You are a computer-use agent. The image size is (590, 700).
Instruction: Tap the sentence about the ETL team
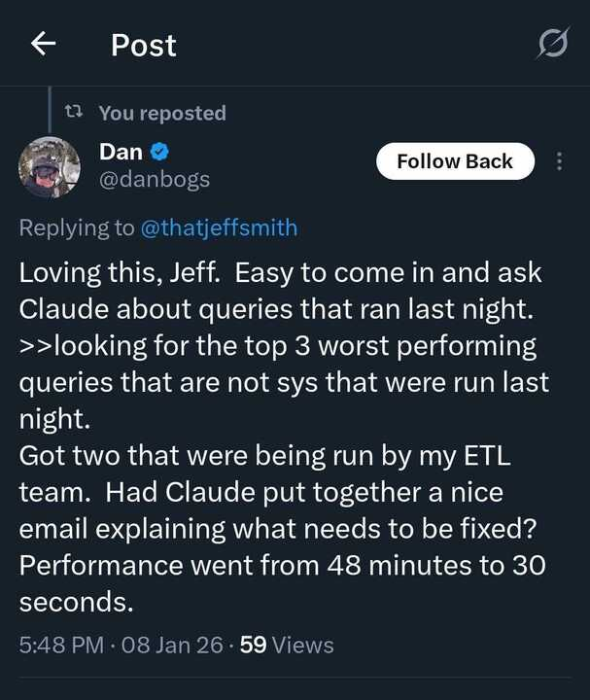(x=262, y=456)
